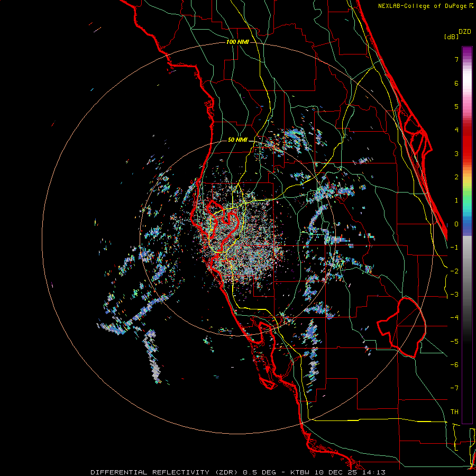Click the TH label on the color scale
The height and width of the screenshot is (476, 476).
(454, 412)
